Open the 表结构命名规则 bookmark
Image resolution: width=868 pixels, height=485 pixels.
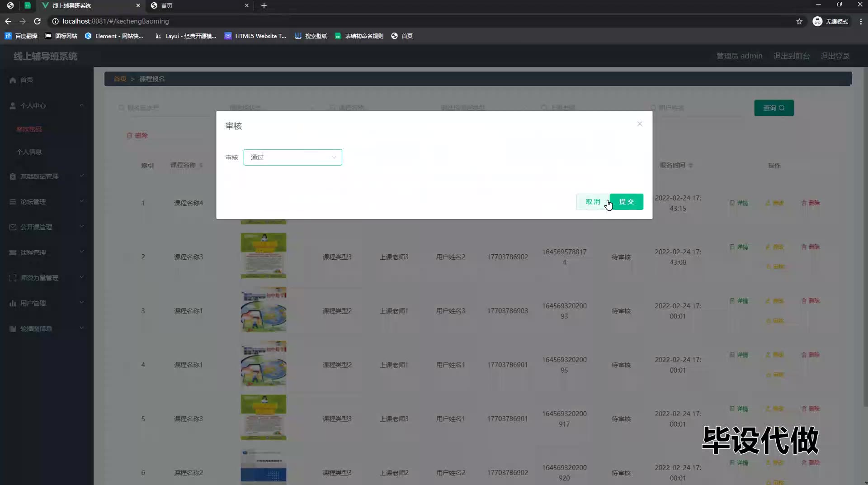(x=359, y=36)
